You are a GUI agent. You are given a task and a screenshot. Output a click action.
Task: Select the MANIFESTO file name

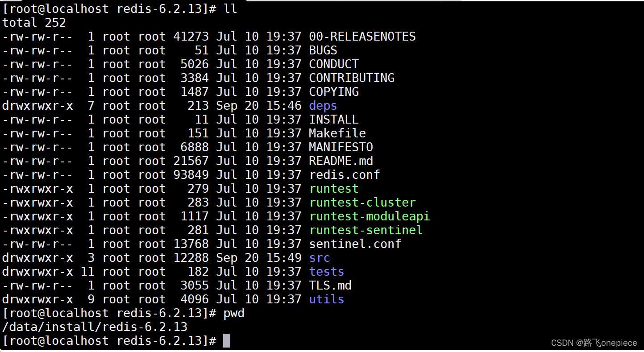click(x=341, y=147)
